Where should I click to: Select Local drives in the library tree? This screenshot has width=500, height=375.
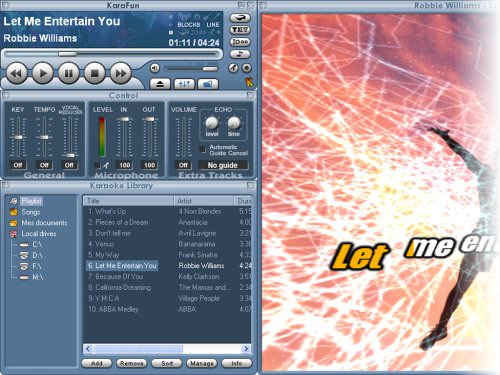pyautogui.click(x=39, y=234)
